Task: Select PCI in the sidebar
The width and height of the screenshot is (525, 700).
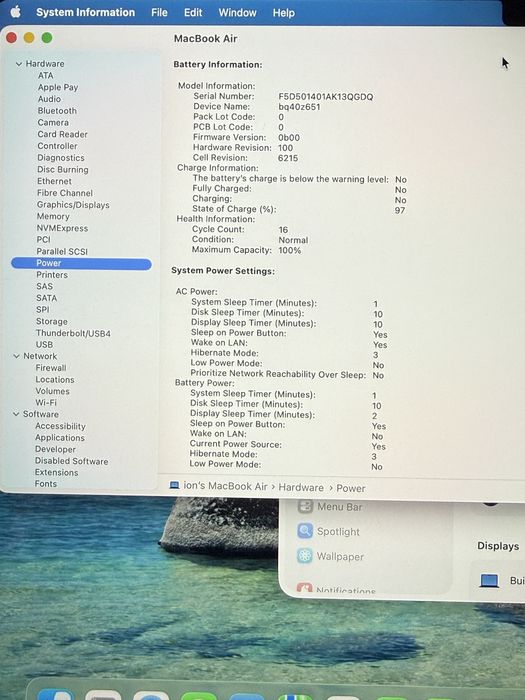Action: pyautogui.click(x=43, y=239)
